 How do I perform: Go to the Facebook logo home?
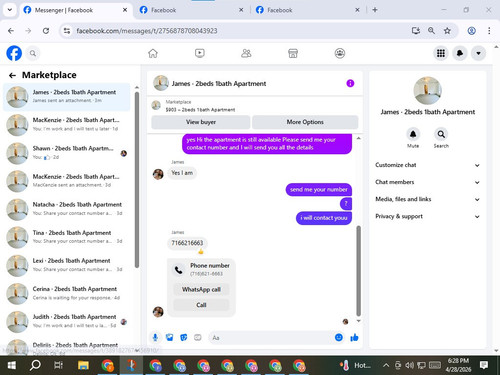tap(14, 53)
